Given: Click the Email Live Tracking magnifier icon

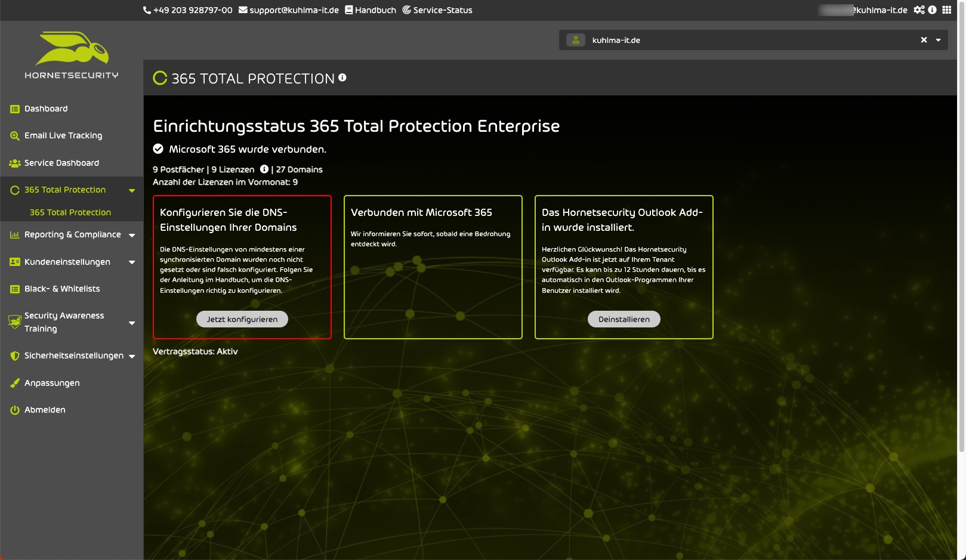Looking at the screenshot, I should click(x=15, y=136).
